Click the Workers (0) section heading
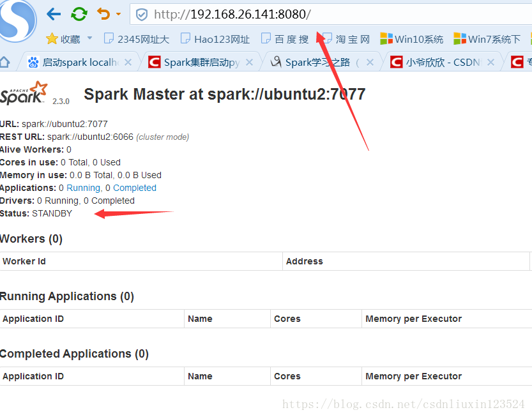532x417 pixels. (31, 239)
